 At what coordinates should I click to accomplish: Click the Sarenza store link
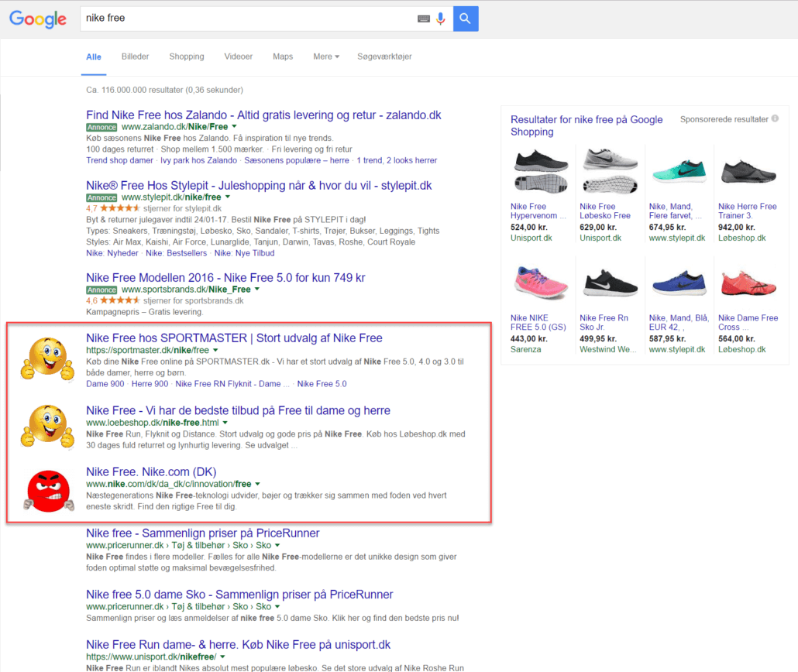526,349
